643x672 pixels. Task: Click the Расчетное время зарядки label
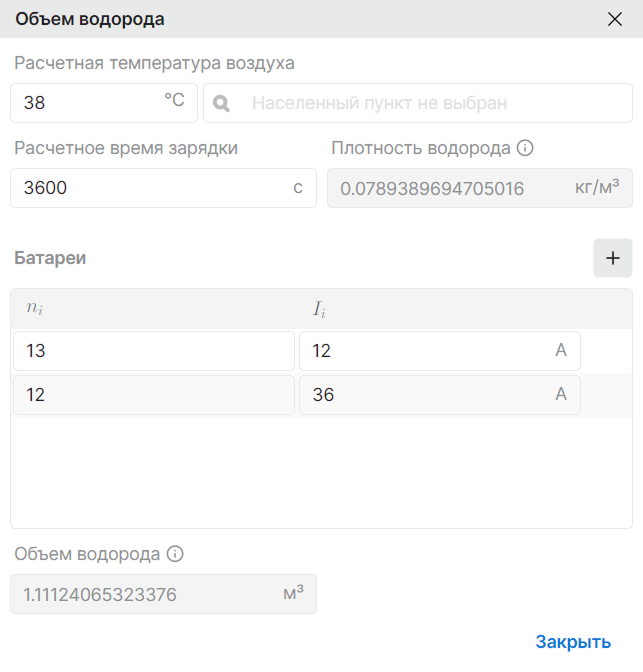(x=126, y=148)
